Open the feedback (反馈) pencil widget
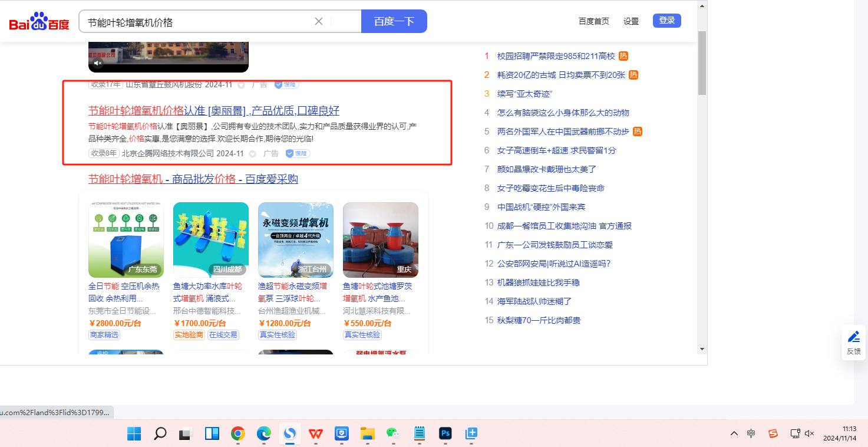 tap(854, 342)
